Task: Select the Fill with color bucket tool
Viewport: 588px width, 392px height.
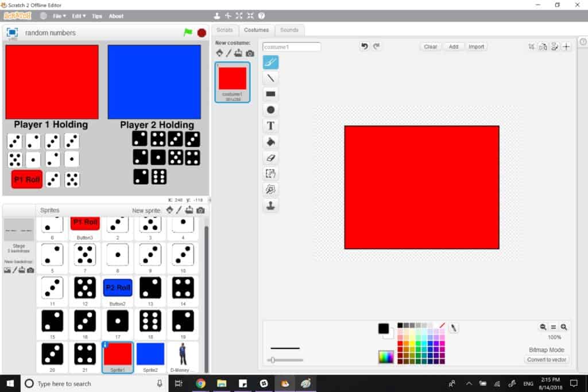Action: pyautogui.click(x=270, y=142)
